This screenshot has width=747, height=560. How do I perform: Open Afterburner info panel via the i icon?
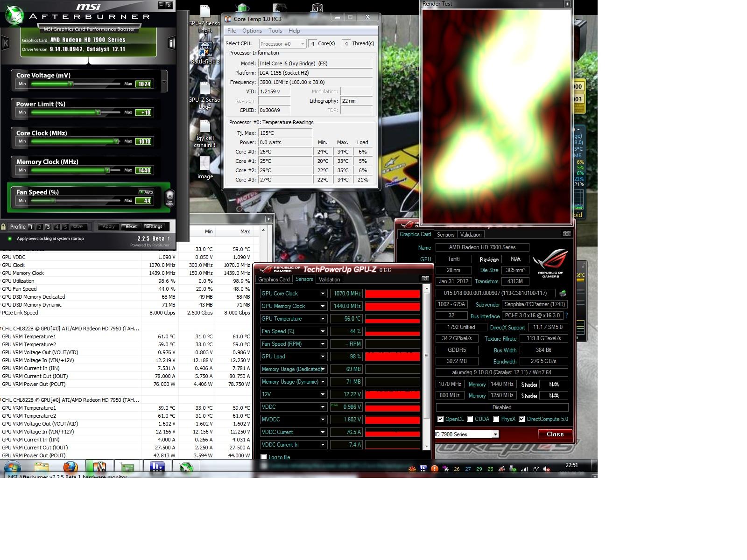171,43
